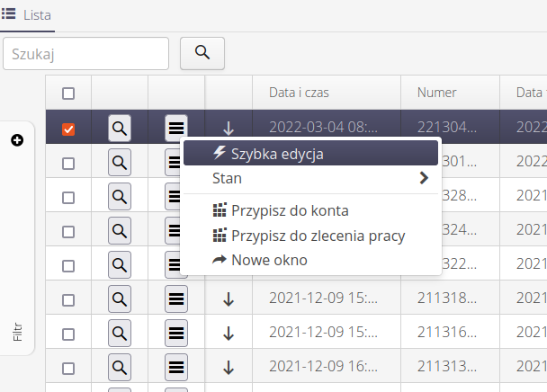Check the checkbox in the 2021-12-09 16: row
Image resolution: width=547 pixels, height=392 pixels.
[68, 367]
